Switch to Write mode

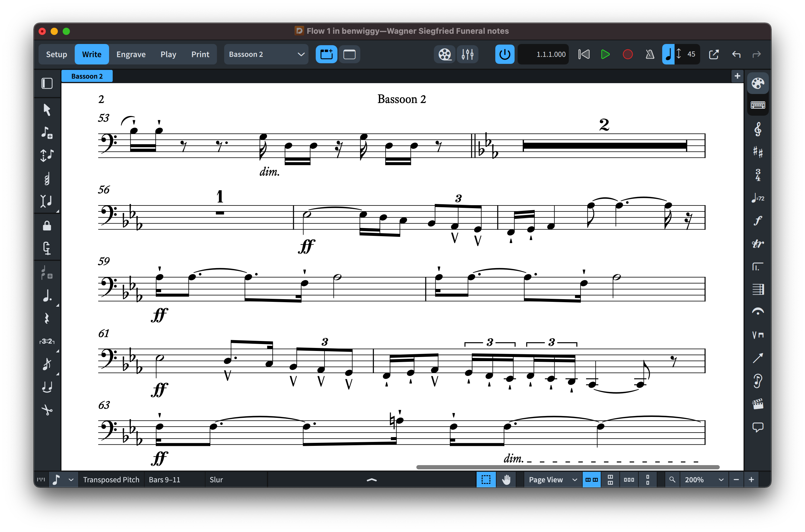point(92,54)
